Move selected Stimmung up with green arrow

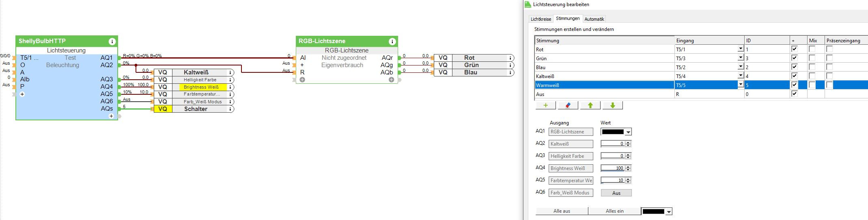pyautogui.click(x=590, y=105)
